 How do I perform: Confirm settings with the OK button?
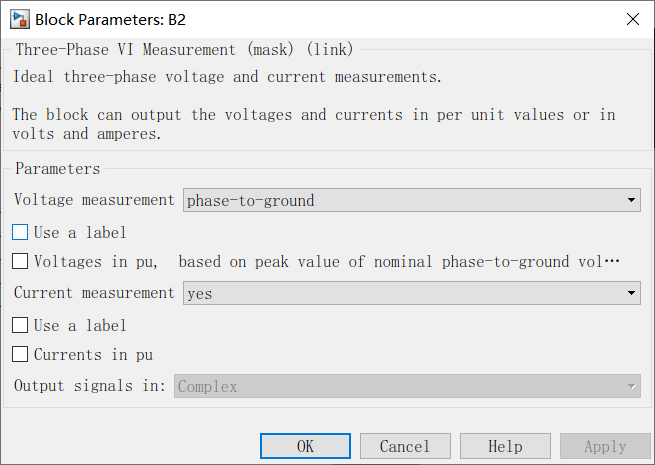point(305,446)
